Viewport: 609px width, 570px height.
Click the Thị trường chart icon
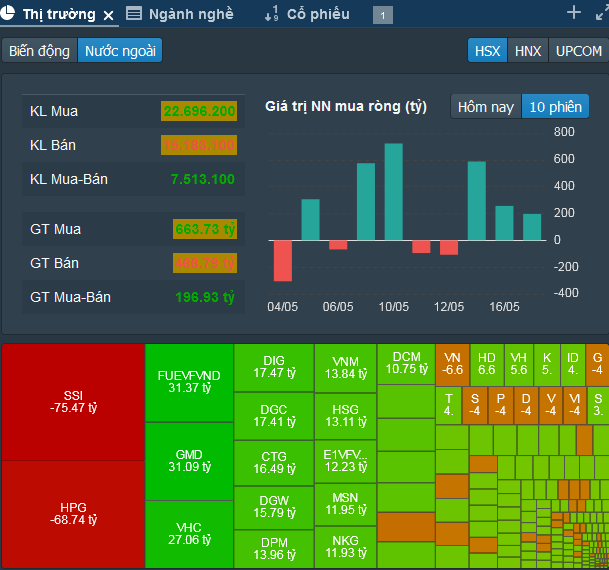[x=10, y=15]
